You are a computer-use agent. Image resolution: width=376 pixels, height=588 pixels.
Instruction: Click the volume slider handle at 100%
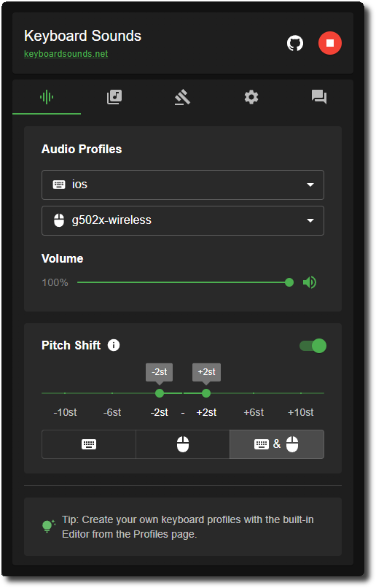[x=289, y=282]
